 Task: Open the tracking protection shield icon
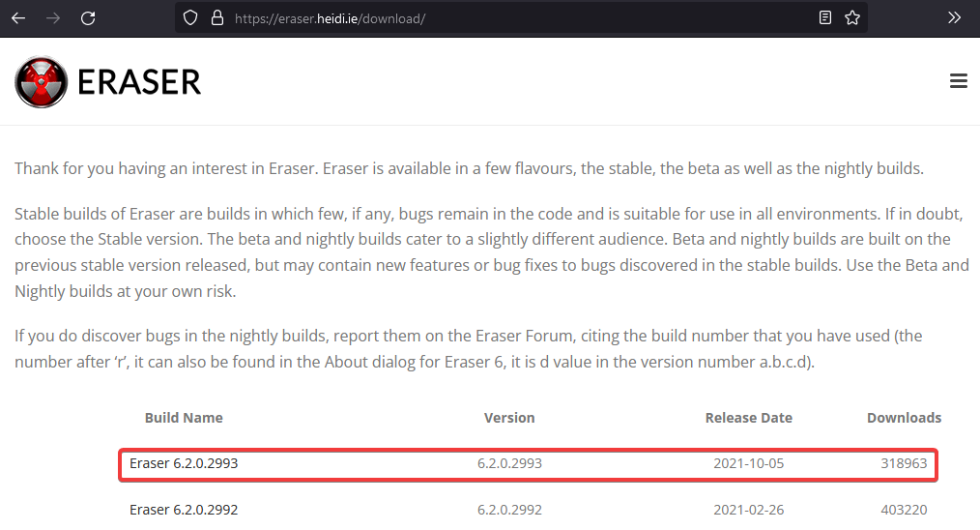pos(190,17)
